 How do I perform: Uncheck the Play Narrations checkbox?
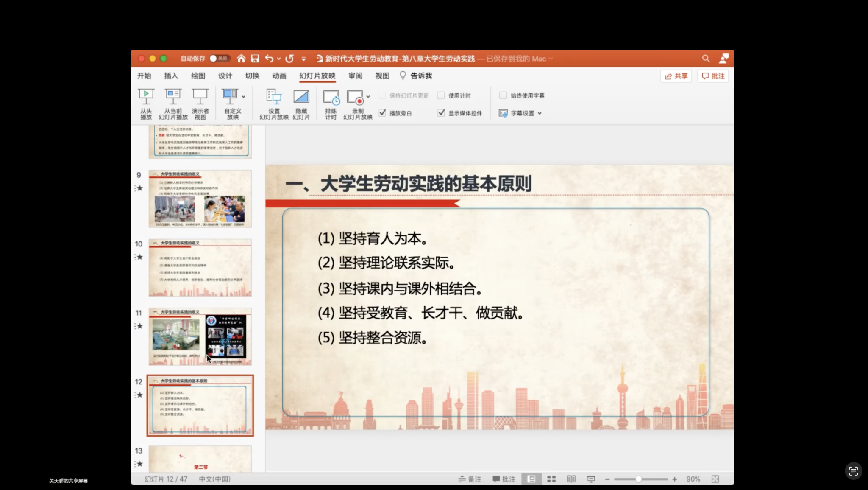(382, 113)
